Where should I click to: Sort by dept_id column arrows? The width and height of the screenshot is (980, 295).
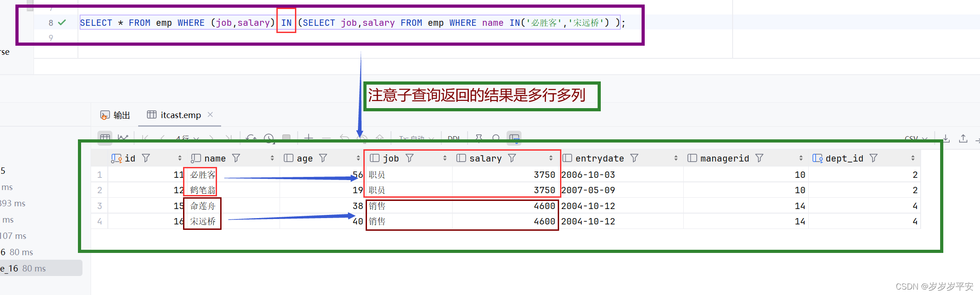pos(913,158)
